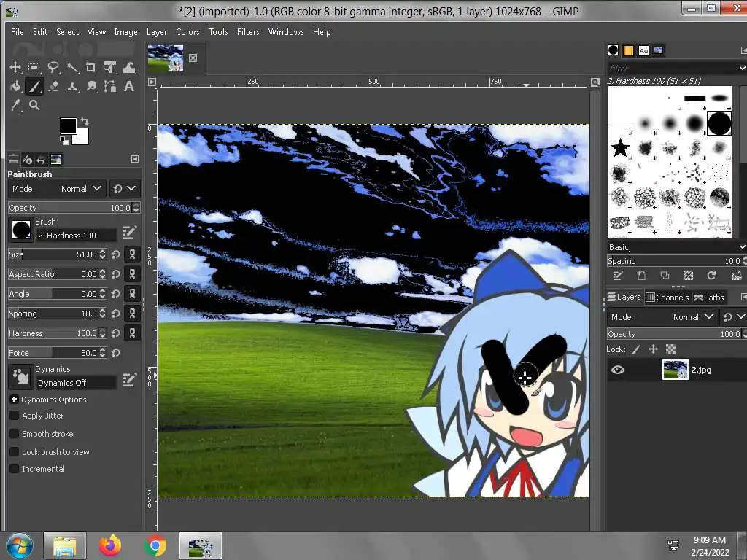Select the Eraser tool

tap(53, 86)
